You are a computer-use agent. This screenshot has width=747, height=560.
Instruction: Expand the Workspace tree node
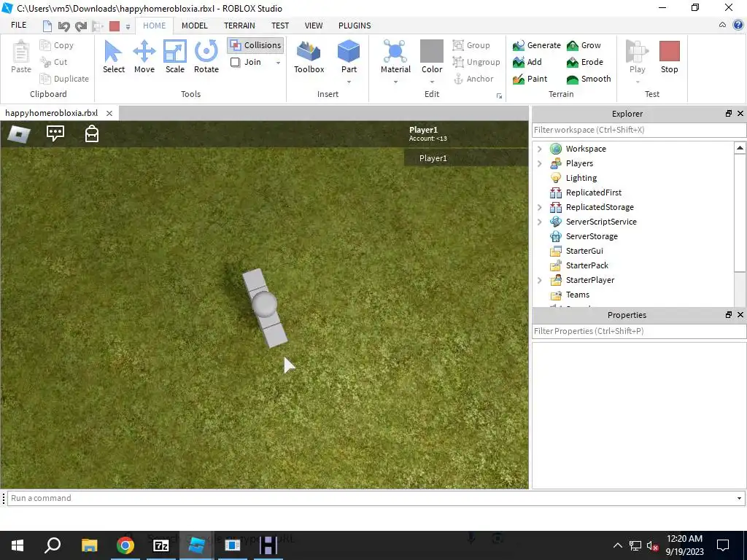pyautogui.click(x=539, y=149)
